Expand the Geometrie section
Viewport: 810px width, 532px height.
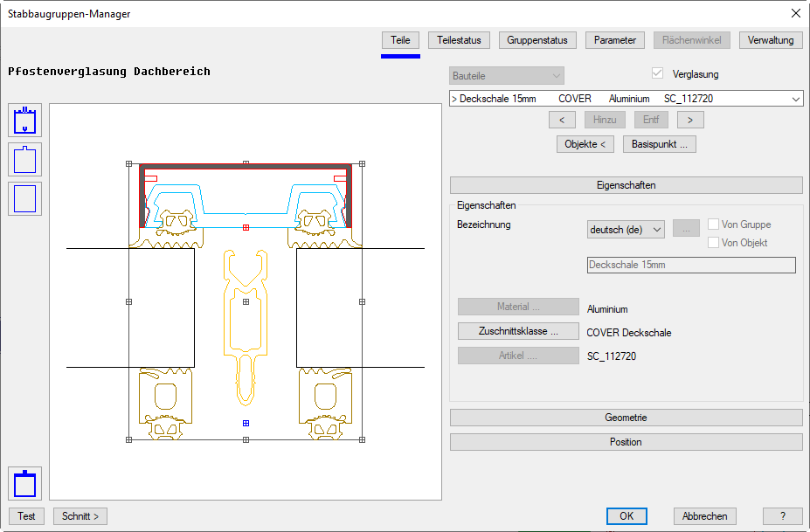tap(626, 418)
